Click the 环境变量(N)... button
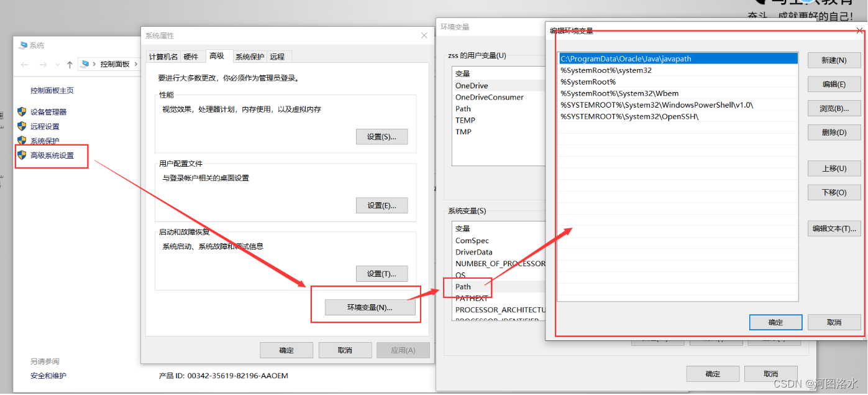Screen dimensions: 868x395 370,307
